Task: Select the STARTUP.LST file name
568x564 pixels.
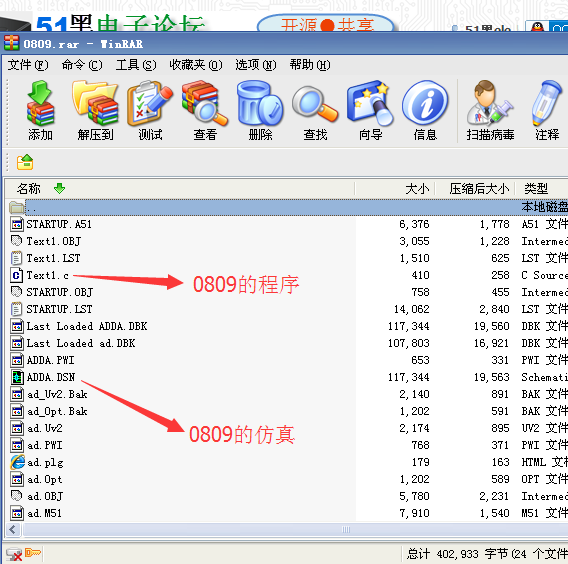Action: 59,309
